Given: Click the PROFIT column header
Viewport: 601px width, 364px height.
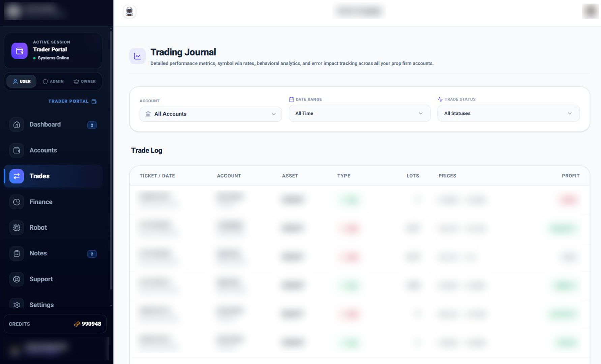Looking at the screenshot, I should [x=571, y=176].
